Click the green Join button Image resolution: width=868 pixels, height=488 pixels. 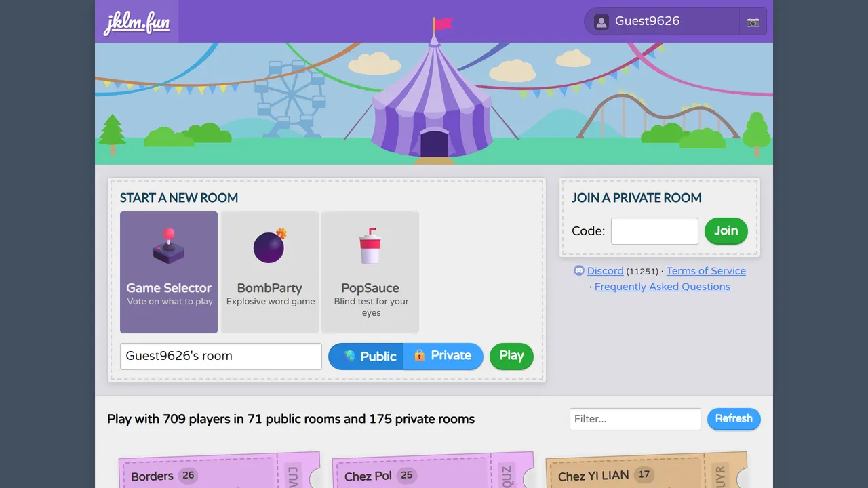point(726,231)
